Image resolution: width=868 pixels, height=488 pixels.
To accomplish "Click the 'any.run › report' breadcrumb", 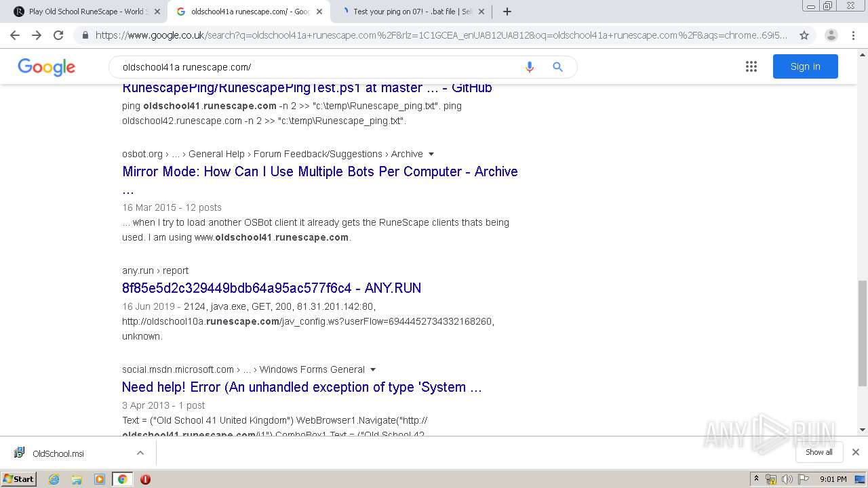I will (x=155, y=270).
